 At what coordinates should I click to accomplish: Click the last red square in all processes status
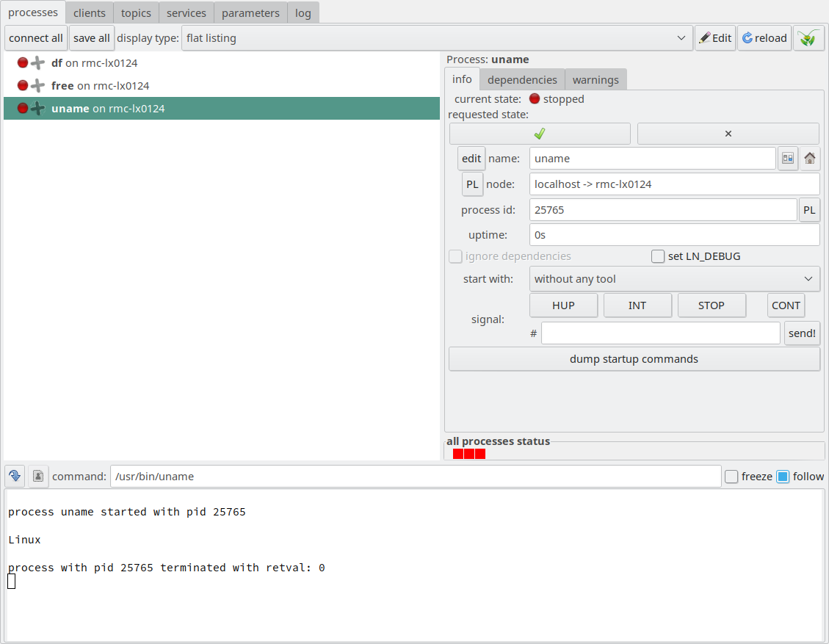[480, 454]
